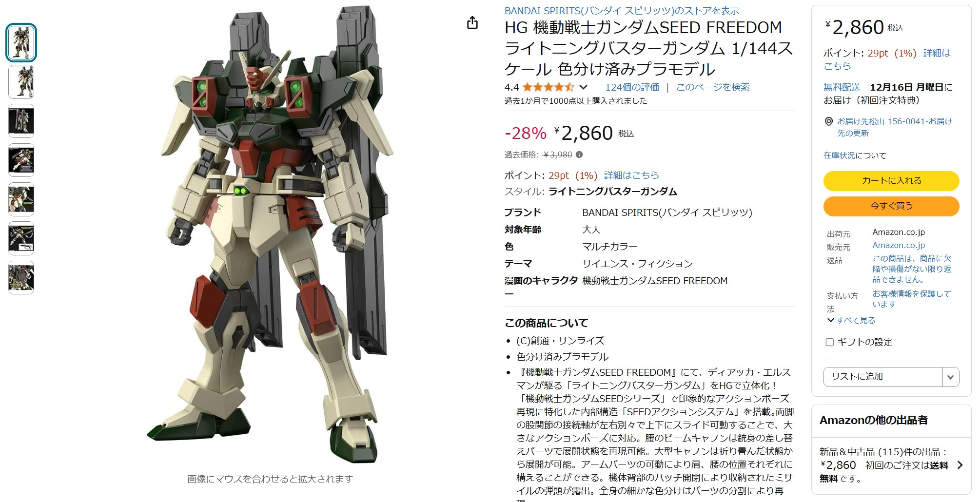Screen dimensions: 980x502
Task: Select the last thumbnail in the strip
Action: coord(21,277)
